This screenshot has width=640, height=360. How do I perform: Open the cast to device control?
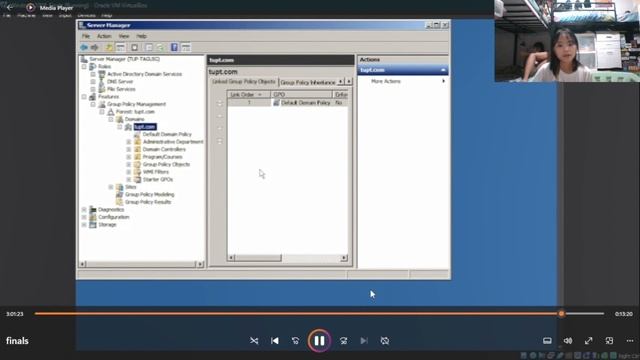pos(547,340)
